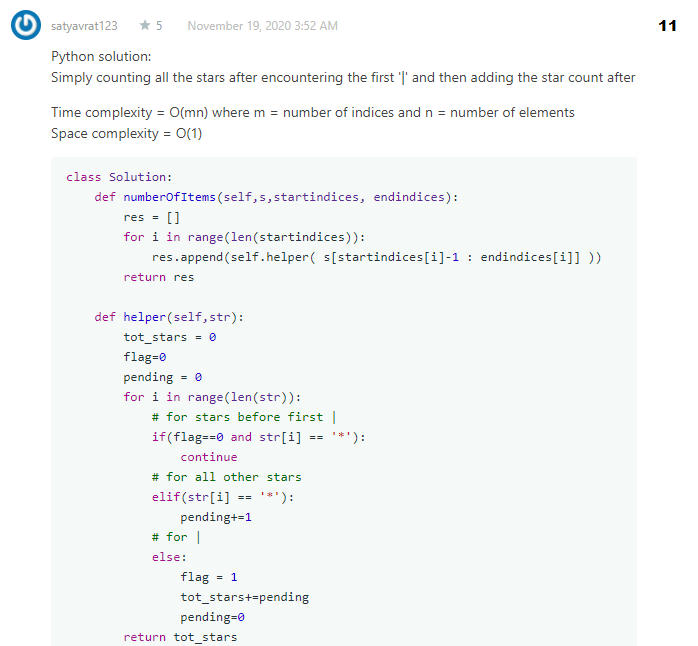Click the star reputation icon
698x646 pixels.
point(145,25)
